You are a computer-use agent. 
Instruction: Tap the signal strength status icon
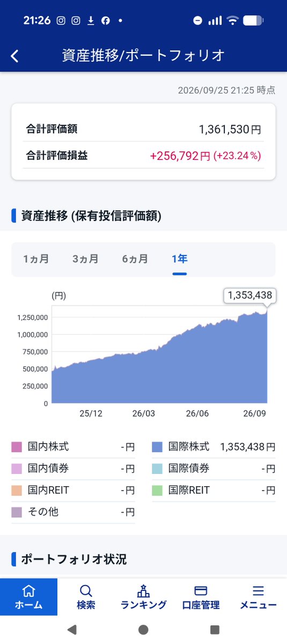[215, 20]
